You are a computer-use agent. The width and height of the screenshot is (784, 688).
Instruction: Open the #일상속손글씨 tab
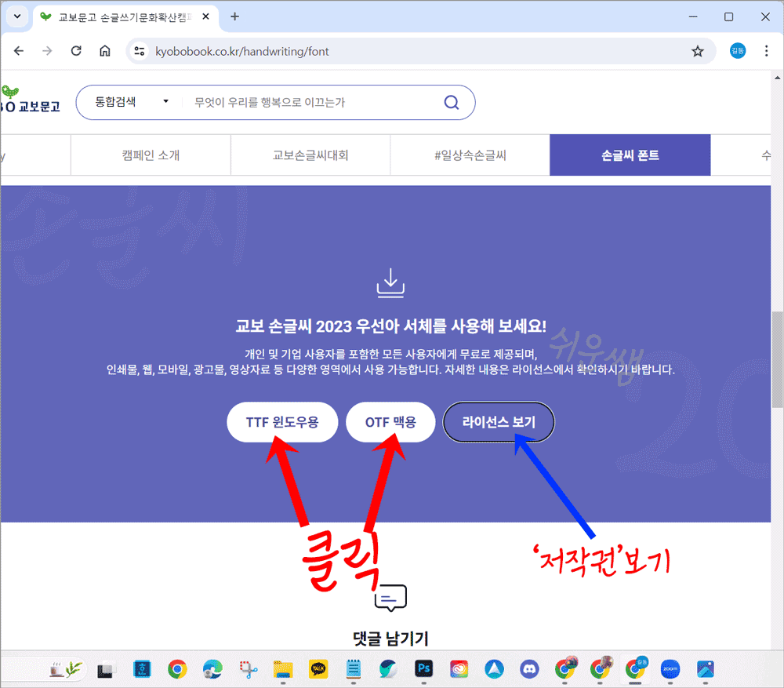tap(470, 155)
